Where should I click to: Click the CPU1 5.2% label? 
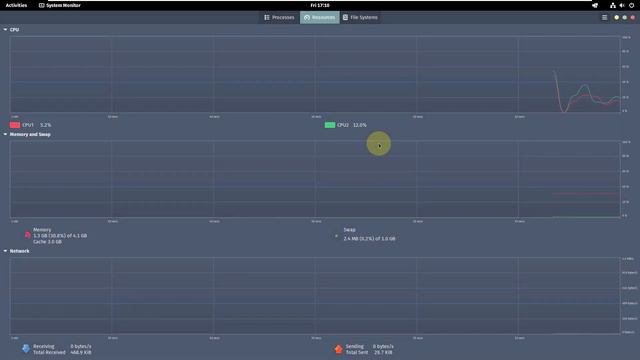(37, 125)
